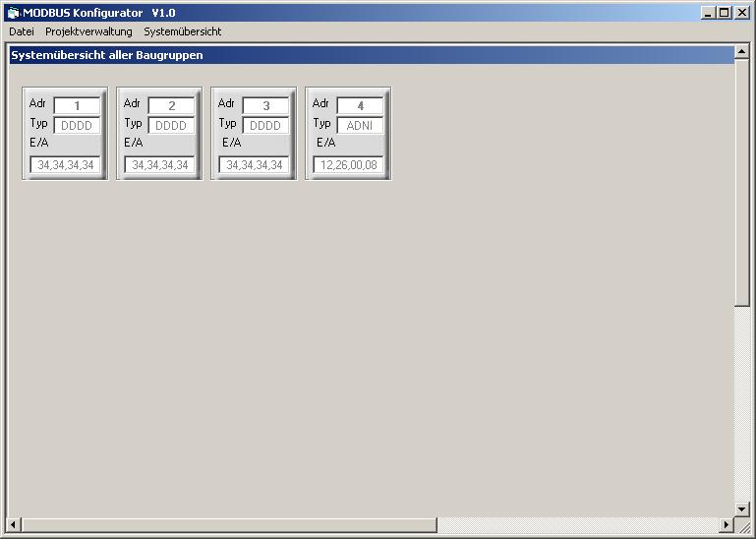
Task: Select the Adr field of module 3
Action: (265, 105)
